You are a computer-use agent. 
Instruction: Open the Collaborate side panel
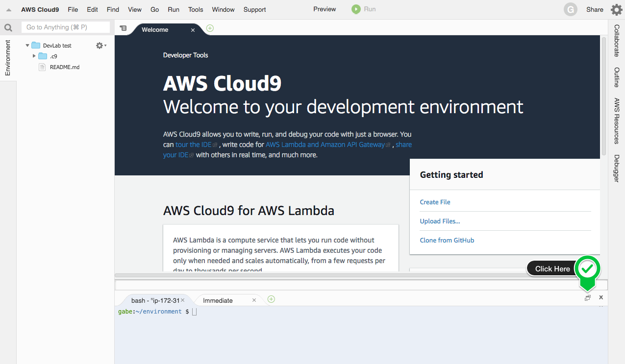tap(617, 41)
